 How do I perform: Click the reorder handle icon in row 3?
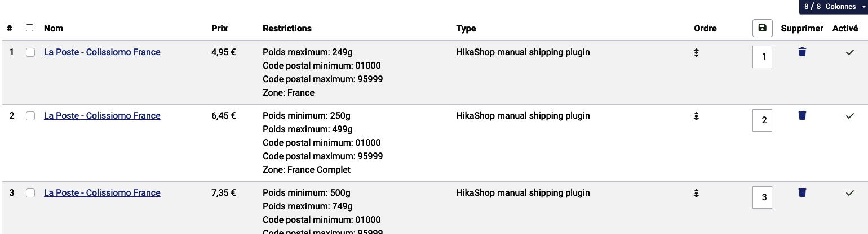pos(697,193)
